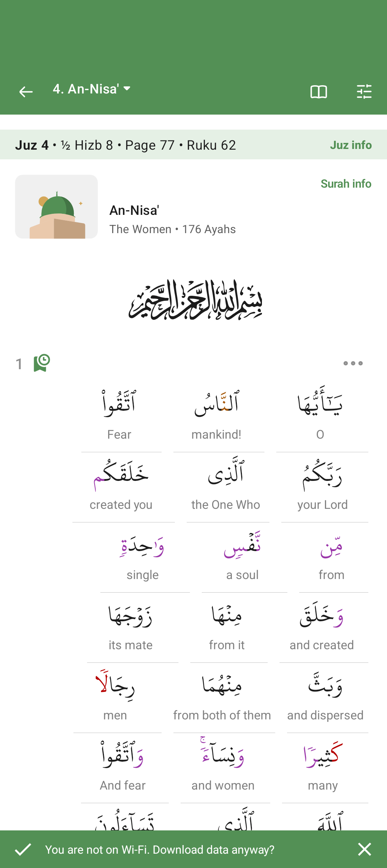The height and width of the screenshot is (868, 387).
Task: Tap the word translated 'created you'
Action: (121, 486)
